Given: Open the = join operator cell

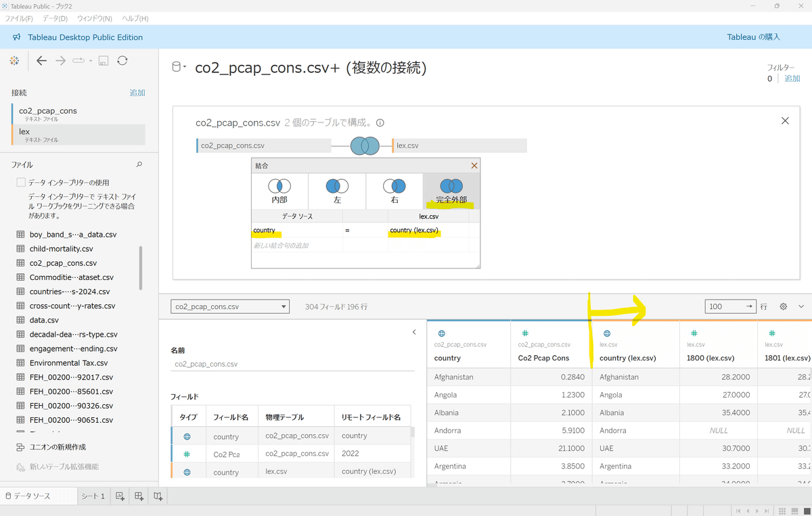Looking at the screenshot, I should point(365,231).
